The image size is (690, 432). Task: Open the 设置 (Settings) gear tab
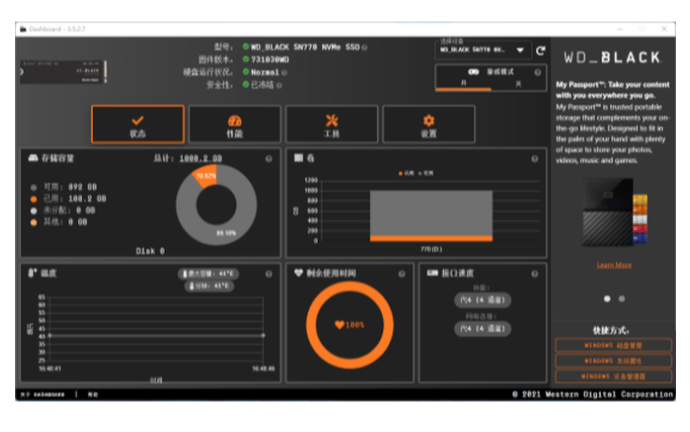coord(429,124)
